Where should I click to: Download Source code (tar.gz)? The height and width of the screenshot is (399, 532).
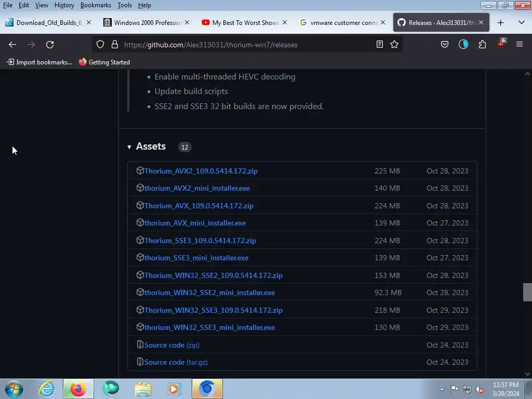(x=176, y=362)
